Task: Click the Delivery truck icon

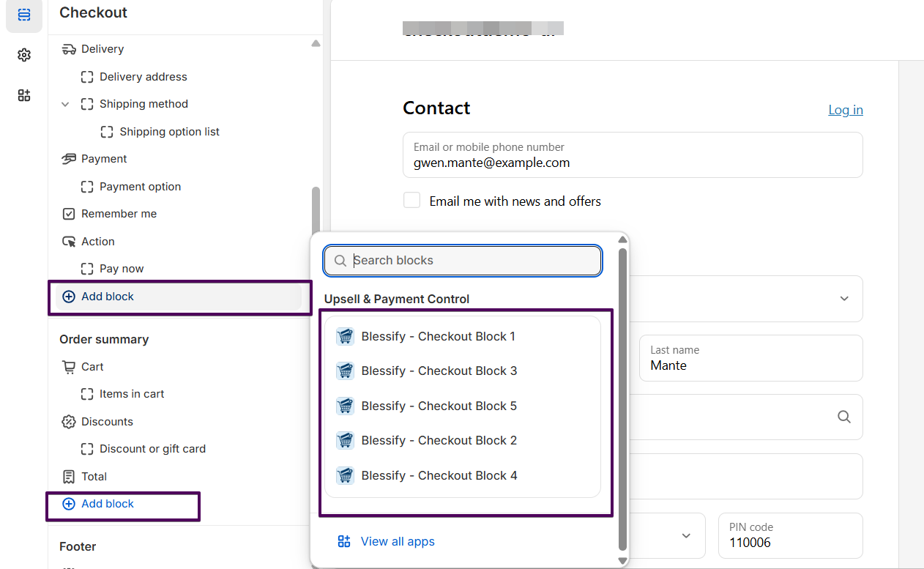Action: pos(69,49)
